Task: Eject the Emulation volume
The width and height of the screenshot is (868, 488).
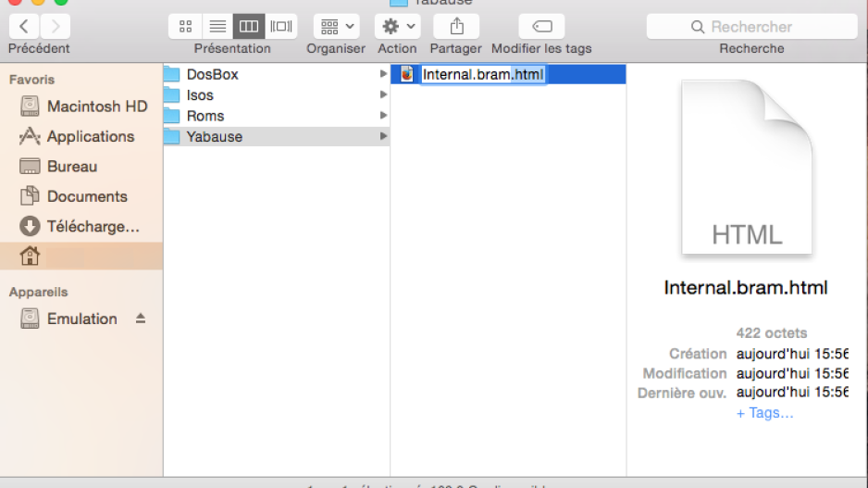Action: [141, 319]
